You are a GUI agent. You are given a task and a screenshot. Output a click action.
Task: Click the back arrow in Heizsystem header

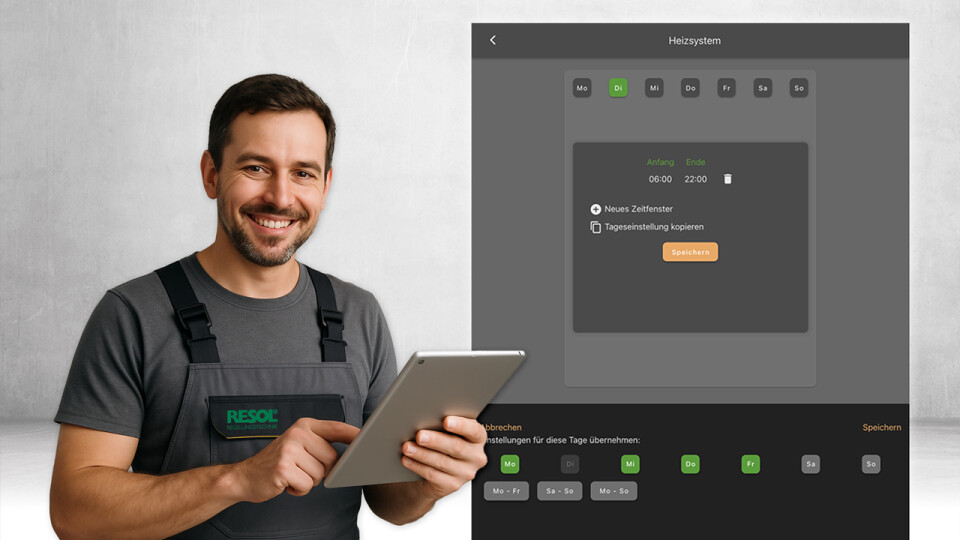pyautogui.click(x=492, y=40)
